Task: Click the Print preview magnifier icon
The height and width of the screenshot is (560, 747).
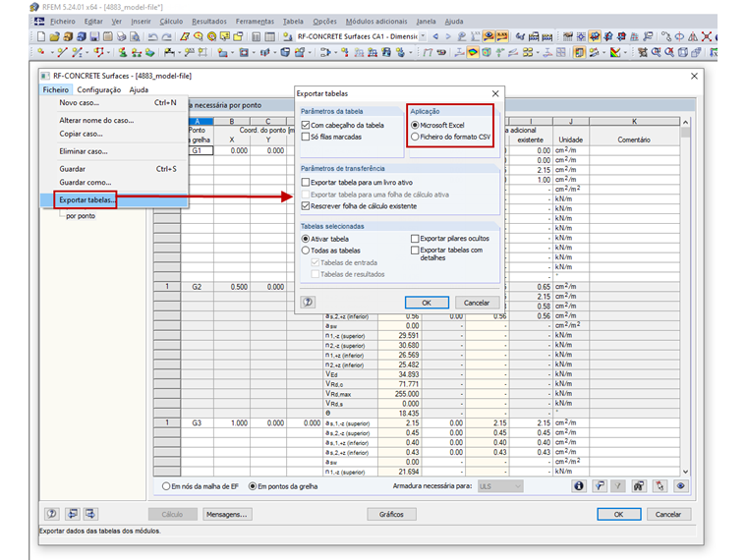Action: 136,36
